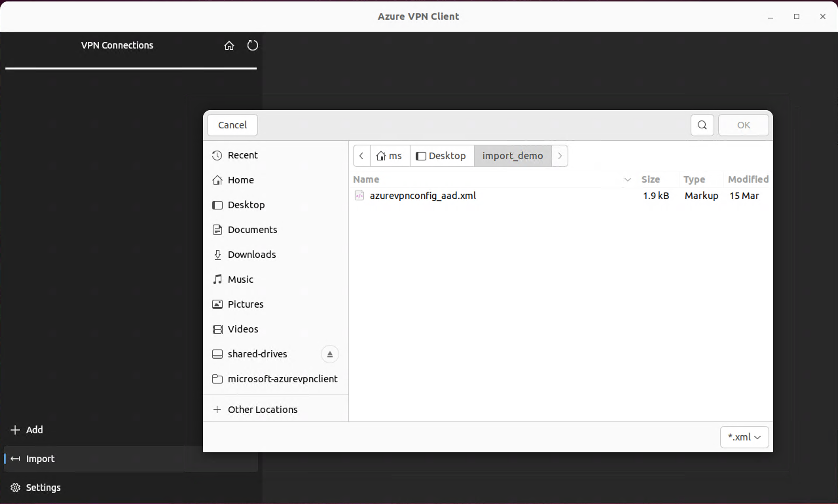Open the Recent files location
Viewport: 838px width, 504px height.
pos(243,154)
